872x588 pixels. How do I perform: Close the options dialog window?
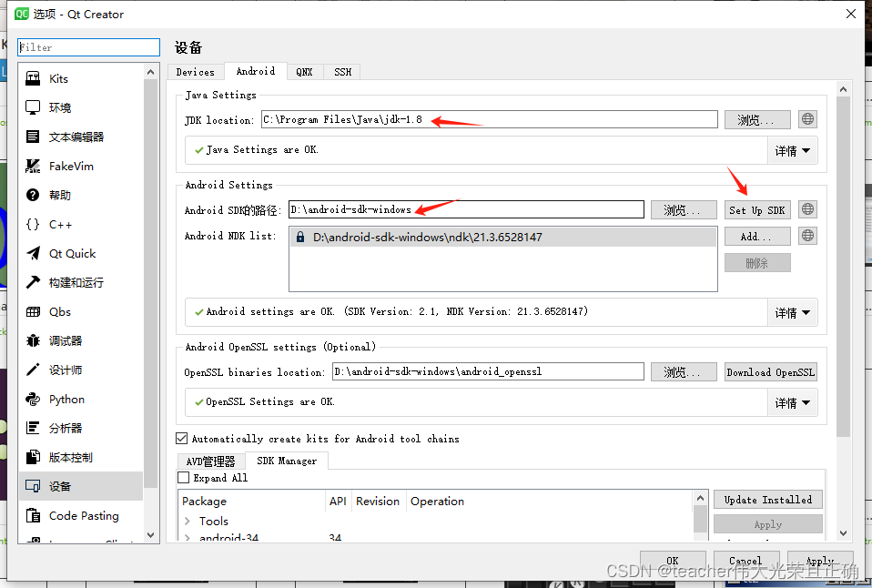[x=851, y=14]
